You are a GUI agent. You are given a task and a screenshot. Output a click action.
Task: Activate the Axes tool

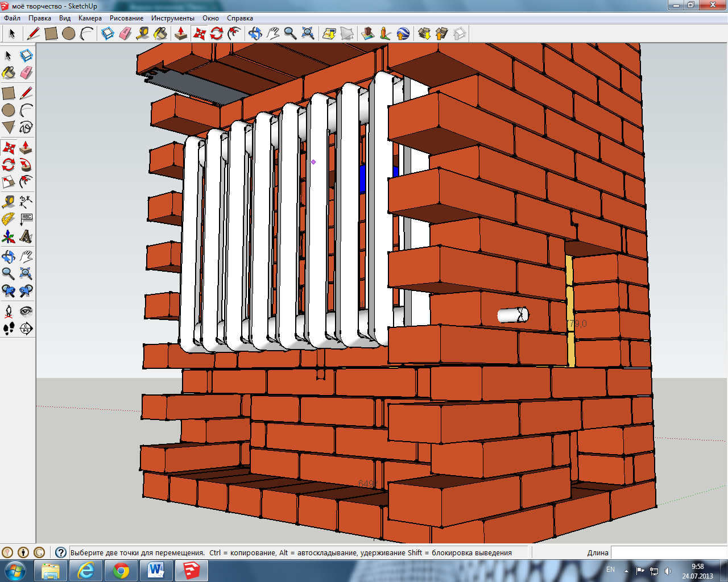[x=9, y=236]
